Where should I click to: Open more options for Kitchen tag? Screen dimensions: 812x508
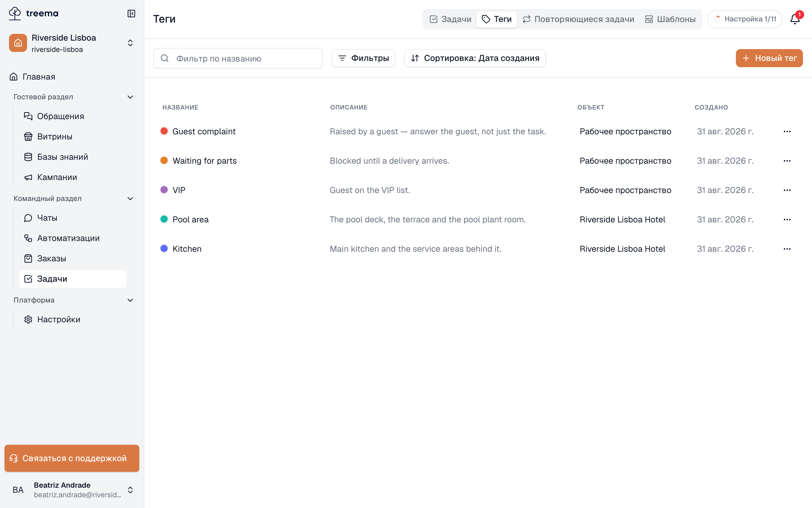[x=787, y=249]
